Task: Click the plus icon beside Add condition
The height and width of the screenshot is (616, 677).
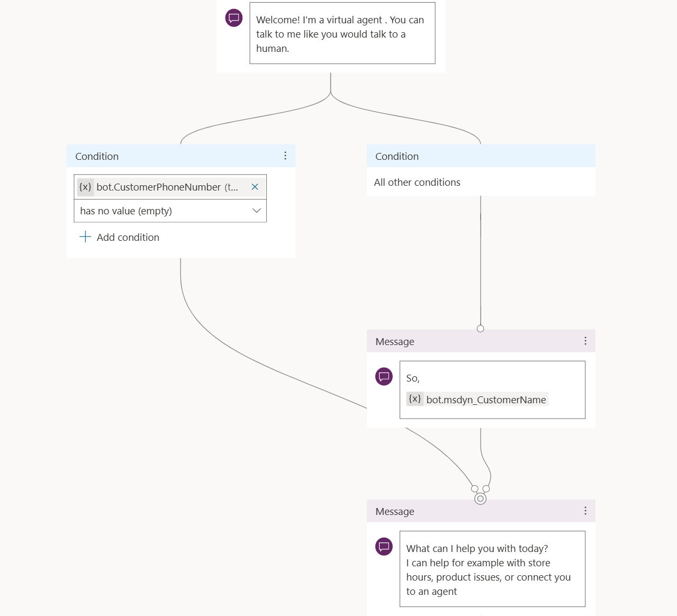Action: 85,237
